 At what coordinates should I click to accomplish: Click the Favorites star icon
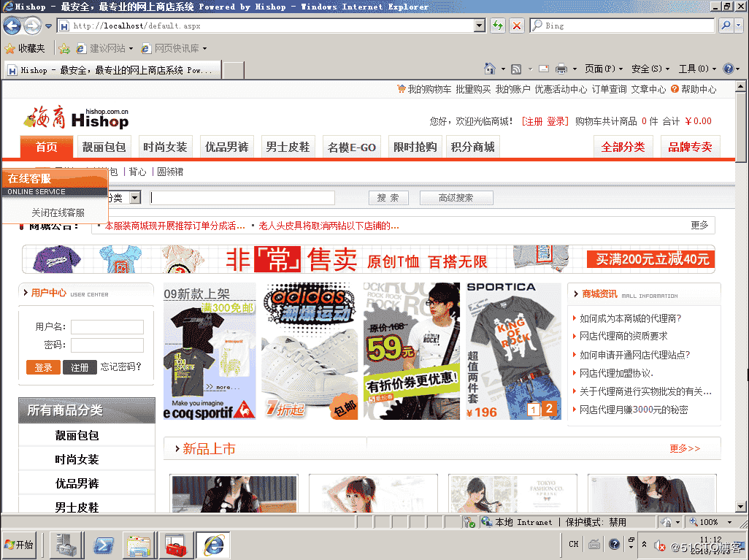[9, 49]
